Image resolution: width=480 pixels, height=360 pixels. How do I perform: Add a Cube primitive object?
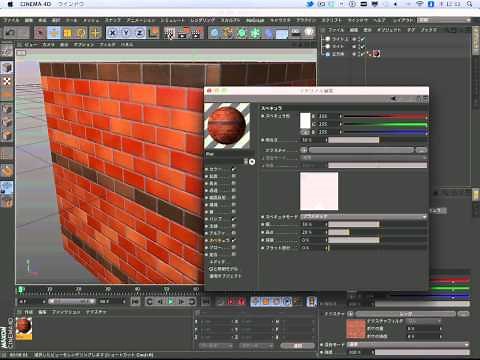click(215, 33)
